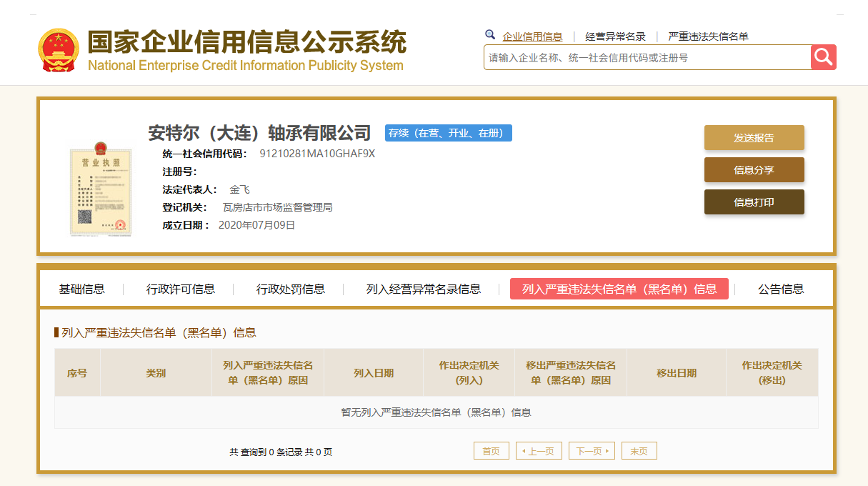Focus the enterprise name search field
The height and width of the screenshot is (486, 868).
pos(647,57)
